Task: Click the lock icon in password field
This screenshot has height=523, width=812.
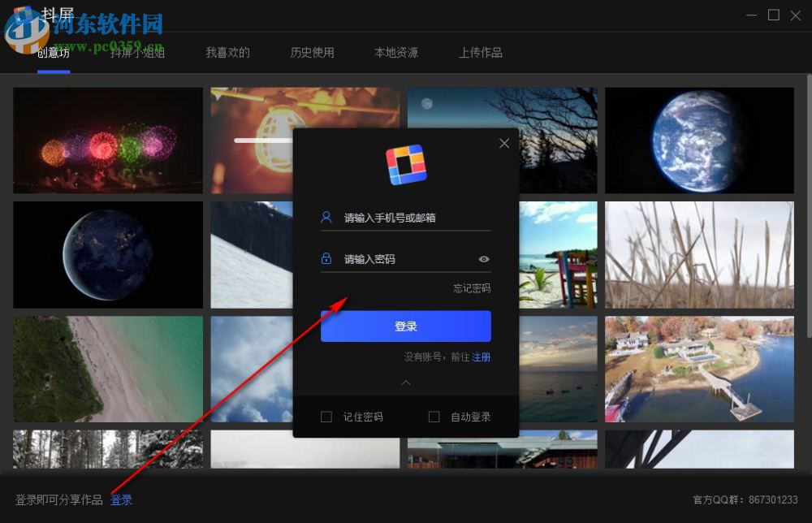Action: click(326, 258)
